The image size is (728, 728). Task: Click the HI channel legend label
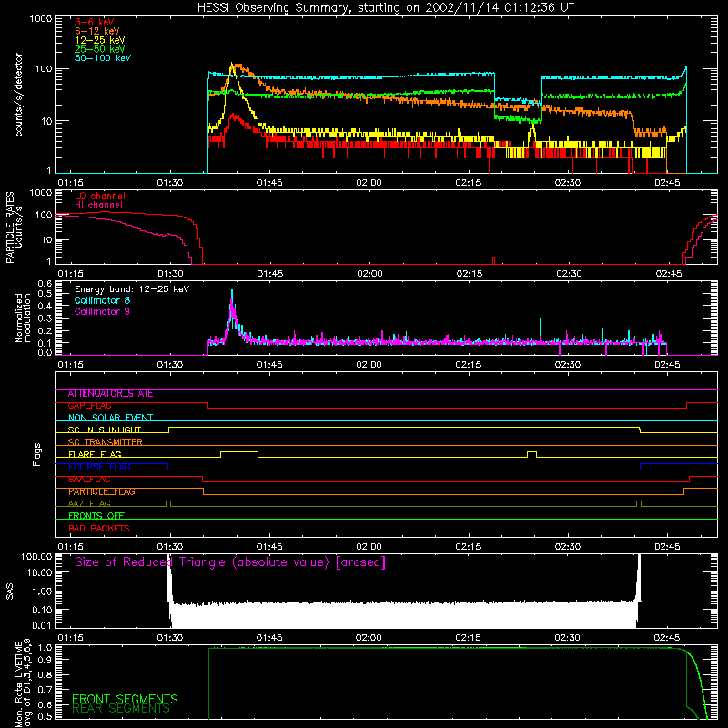tap(98, 206)
